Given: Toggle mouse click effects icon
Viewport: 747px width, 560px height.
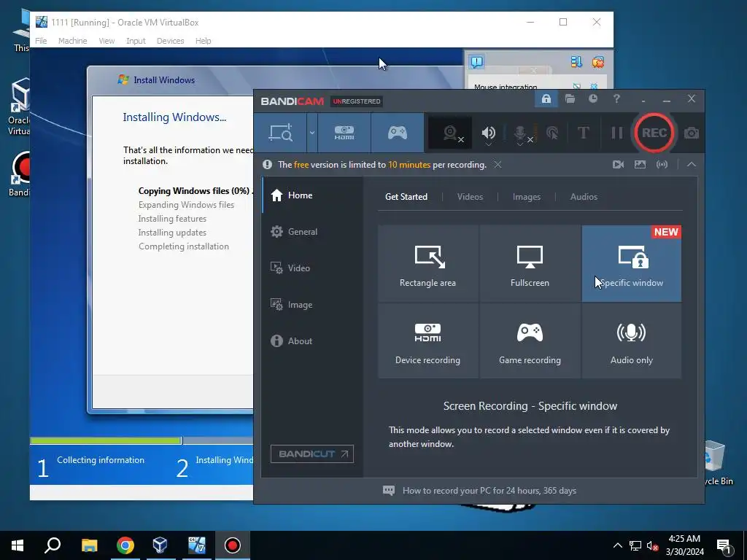Looking at the screenshot, I should [x=552, y=133].
